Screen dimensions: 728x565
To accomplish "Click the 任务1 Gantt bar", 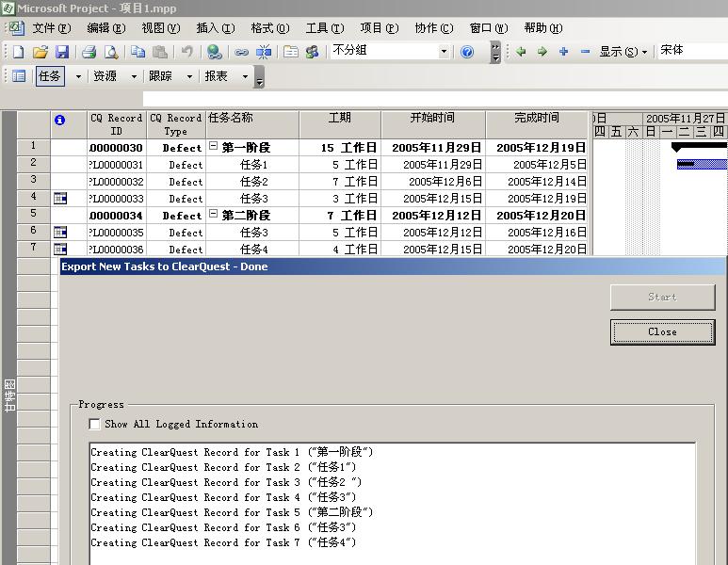I will pos(702,164).
